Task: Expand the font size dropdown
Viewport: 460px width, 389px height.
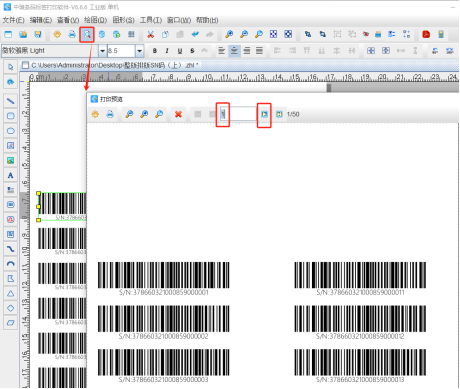Action: [x=140, y=51]
